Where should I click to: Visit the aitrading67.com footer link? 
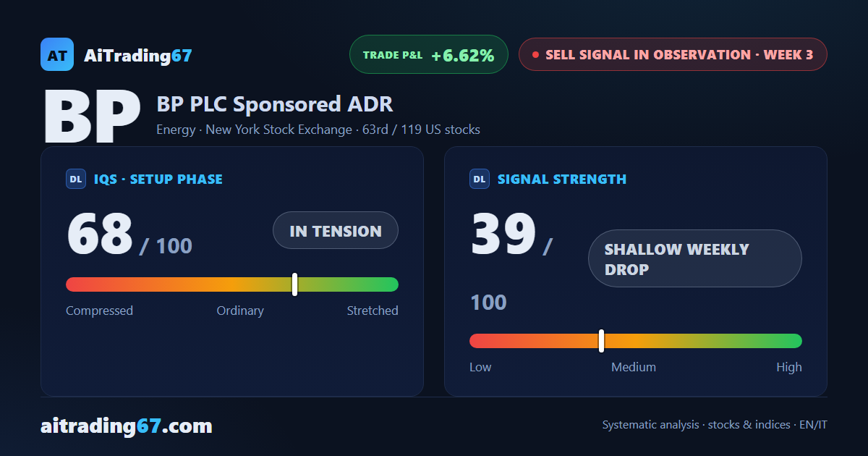pyautogui.click(x=127, y=426)
